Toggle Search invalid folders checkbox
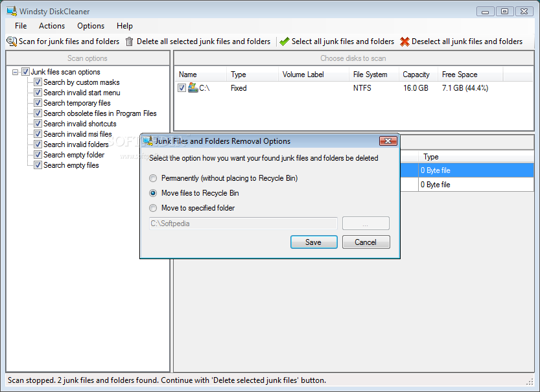Viewport: 540px width, 392px height. point(38,144)
